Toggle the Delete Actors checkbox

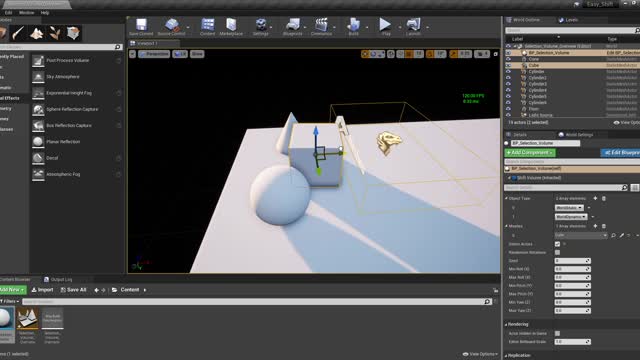click(558, 244)
